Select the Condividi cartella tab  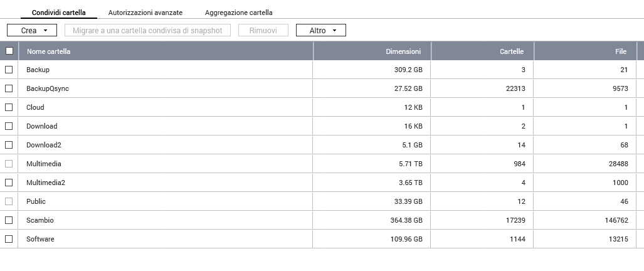(x=59, y=13)
